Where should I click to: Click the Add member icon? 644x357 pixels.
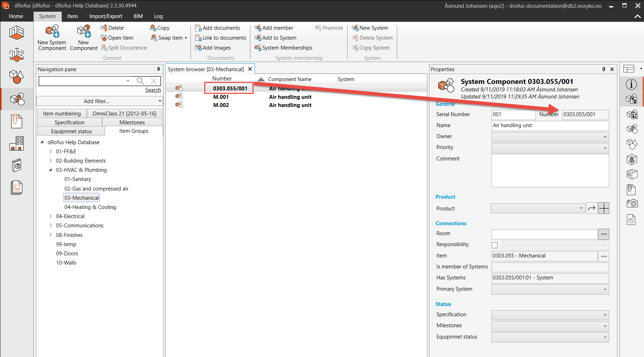point(258,28)
